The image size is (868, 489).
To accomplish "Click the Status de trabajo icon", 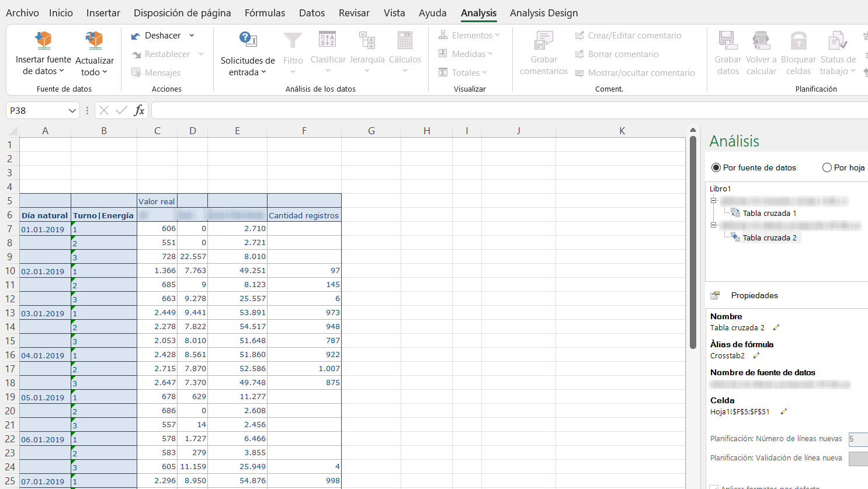I will pos(838,40).
